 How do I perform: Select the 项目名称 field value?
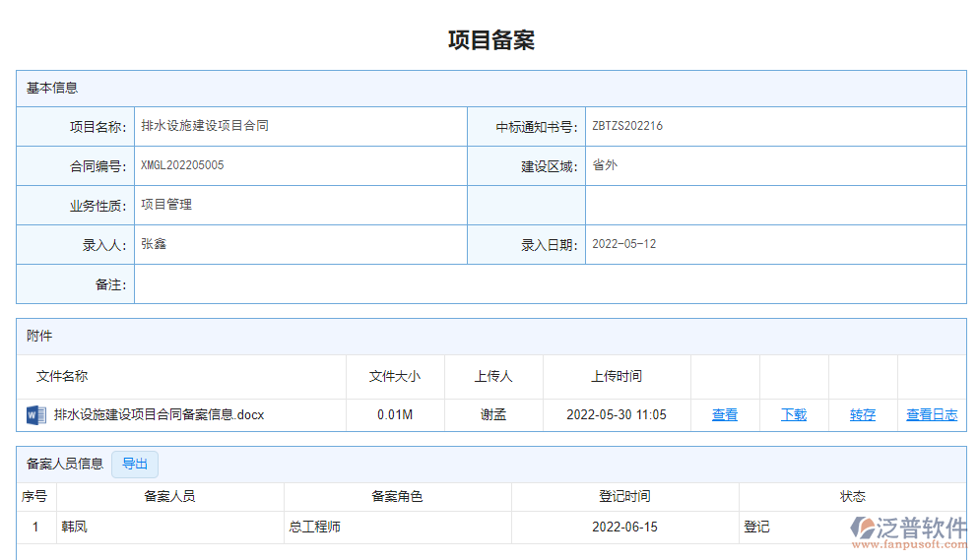pyautogui.click(x=205, y=126)
